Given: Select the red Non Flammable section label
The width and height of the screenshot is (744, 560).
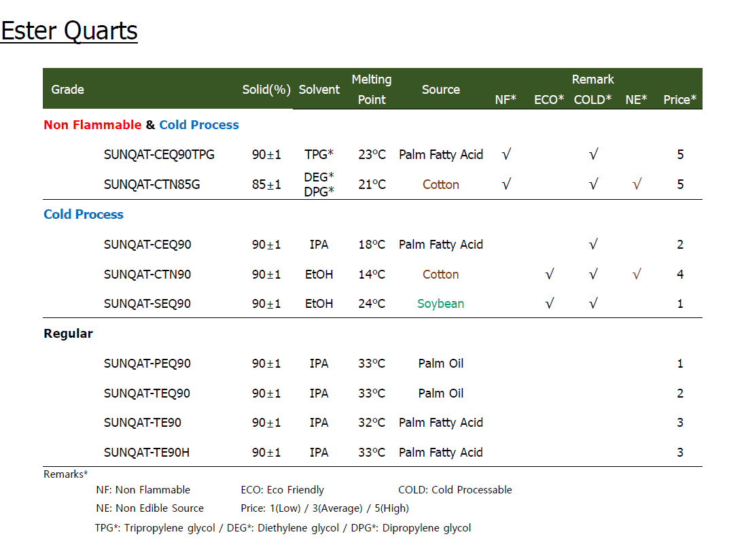Looking at the screenshot, I should click(x=92, y=125).
